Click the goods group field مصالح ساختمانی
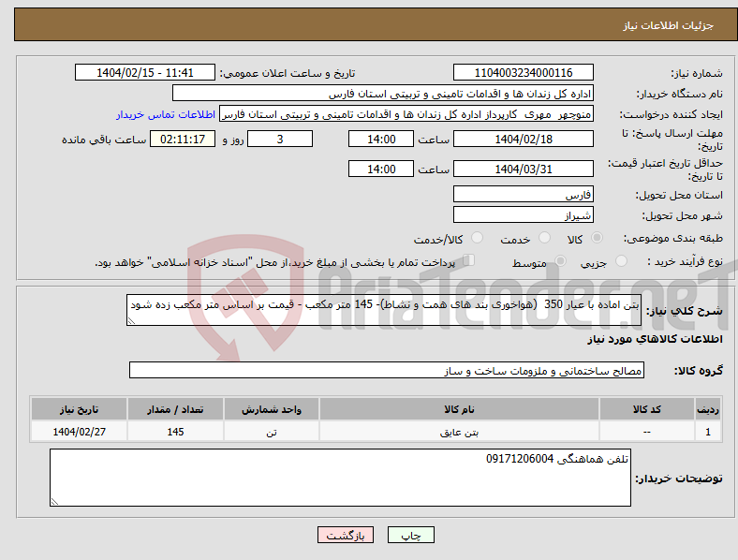738x560 pixels. 387,370
